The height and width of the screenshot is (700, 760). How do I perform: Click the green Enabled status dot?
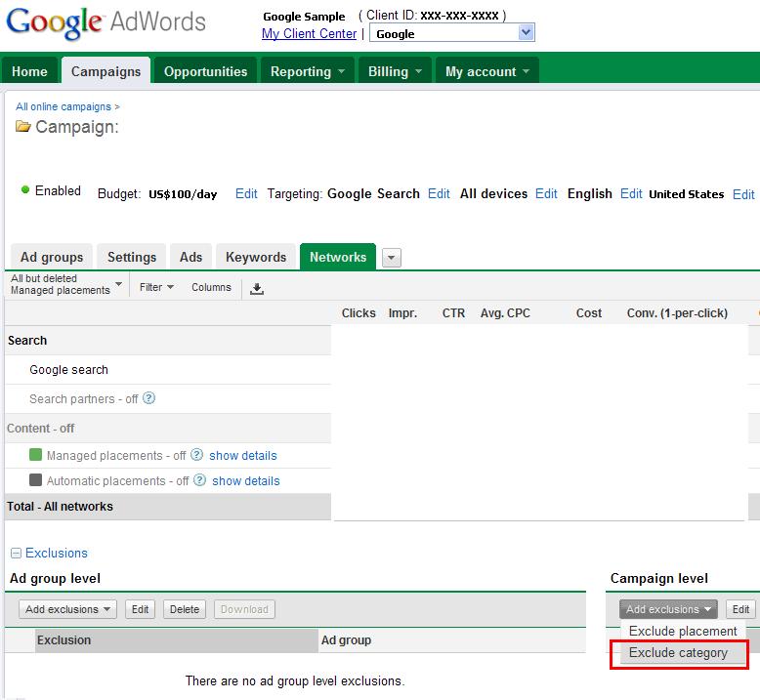25,190
